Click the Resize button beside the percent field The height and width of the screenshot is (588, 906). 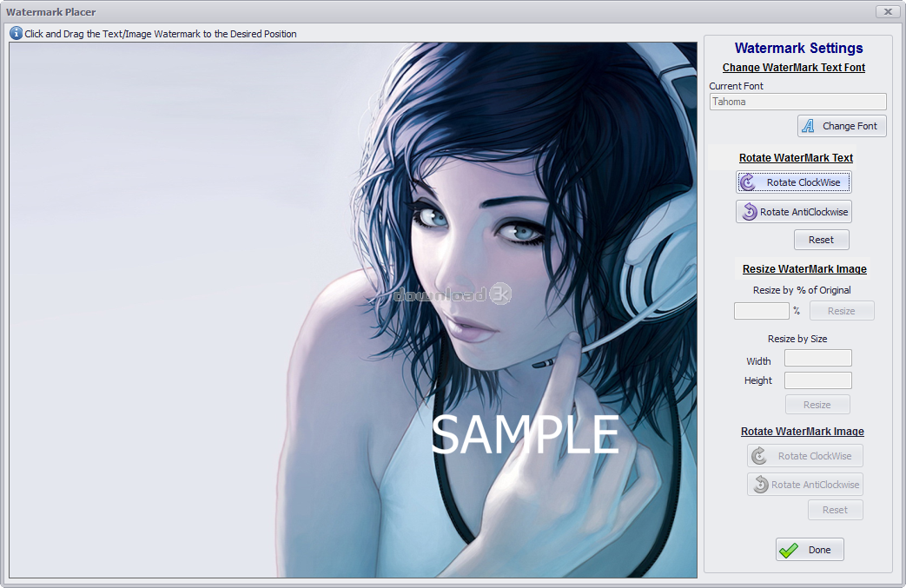pos(841,311)
